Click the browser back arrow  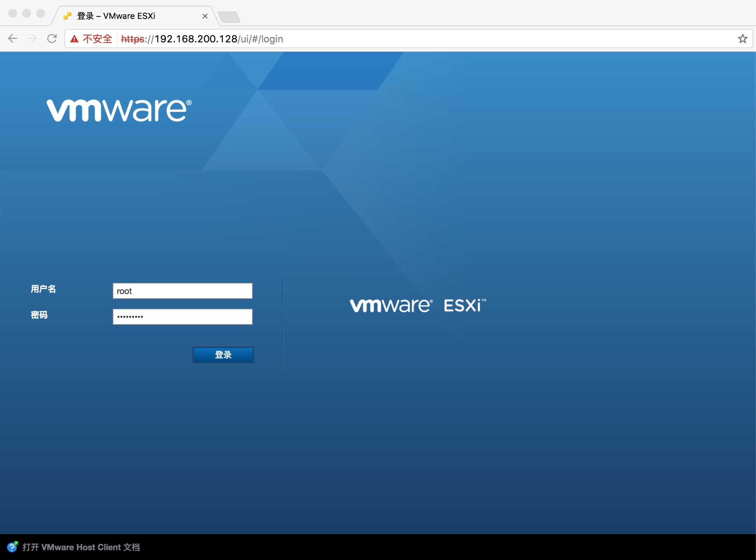click(x=13, y=38)
